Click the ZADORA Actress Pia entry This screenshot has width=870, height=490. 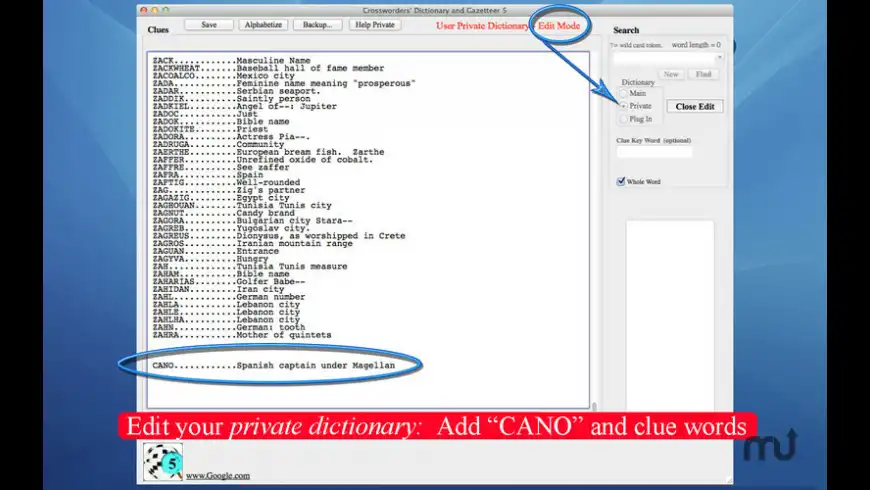(231, 137)
